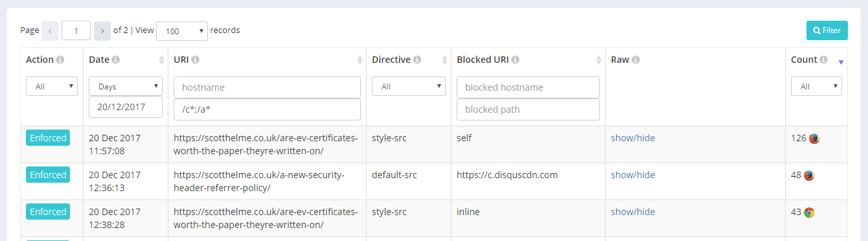The height and width of the screenshot is (241, 868).
Task: Sort by the Directive column arrows
Action: [444, 60]
